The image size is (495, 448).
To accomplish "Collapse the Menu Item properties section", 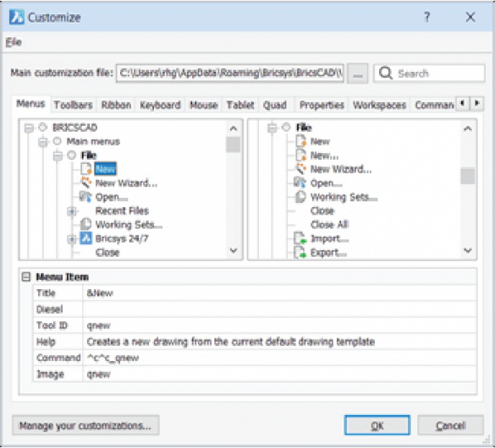I will [x=26, y=276].
